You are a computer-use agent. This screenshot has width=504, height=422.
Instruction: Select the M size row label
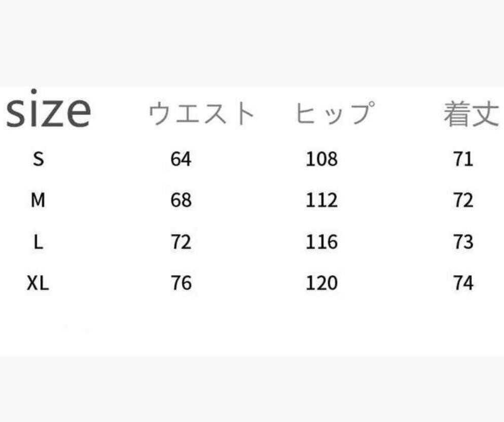(39, 201)
